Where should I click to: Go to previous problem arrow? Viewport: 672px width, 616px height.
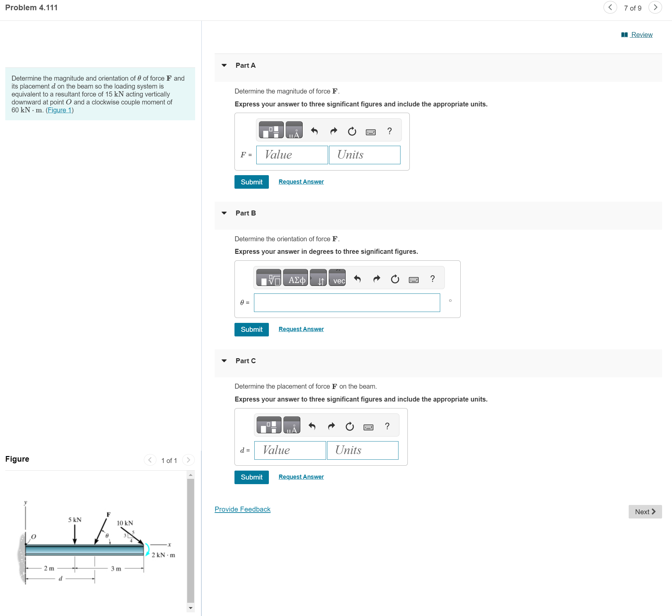pyautogui.click(x=609, y=7)
